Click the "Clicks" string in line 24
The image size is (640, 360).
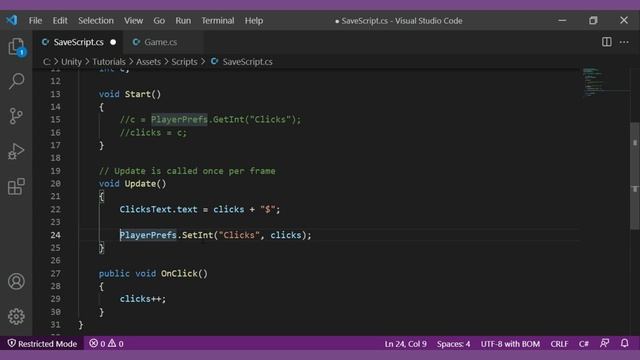pyautogui.click(x=239, y=235)
